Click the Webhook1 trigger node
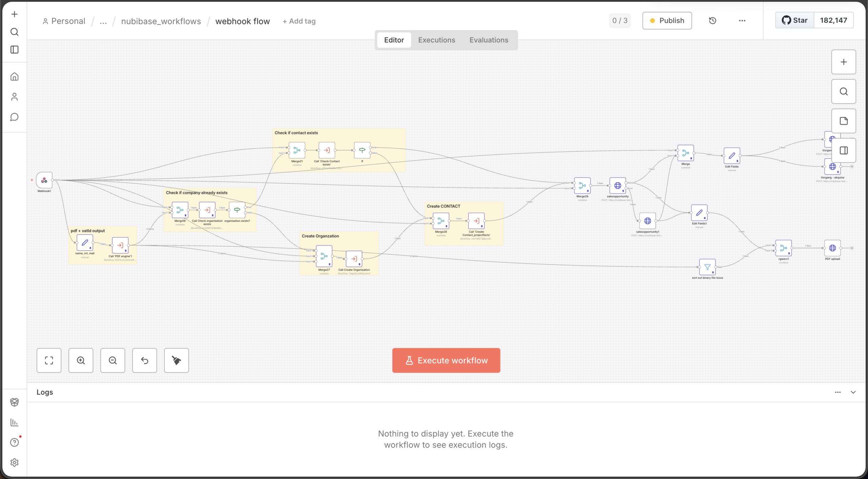This screenshot has height=479, width=868. (x=44, y=180)
